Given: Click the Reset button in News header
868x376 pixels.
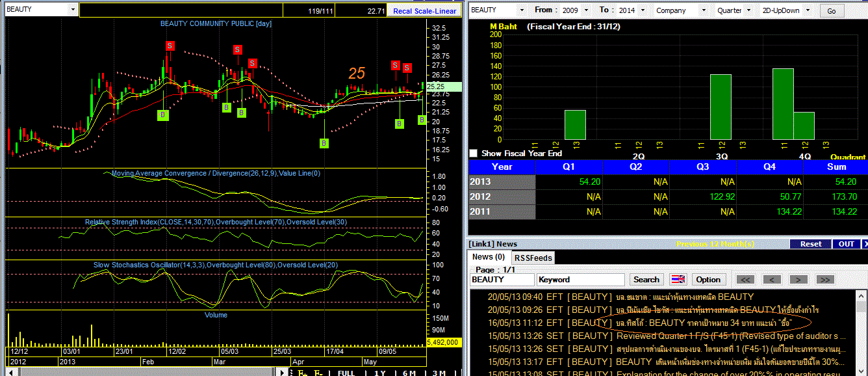Looking at the screenshot, I should [810, 244].
